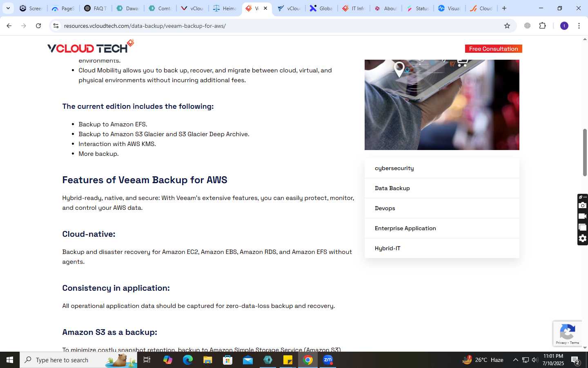588x368 pixels.
Task: Open notification center icon
Action: coord(576,361)
